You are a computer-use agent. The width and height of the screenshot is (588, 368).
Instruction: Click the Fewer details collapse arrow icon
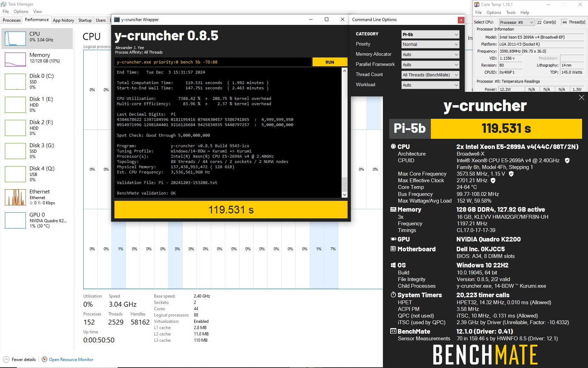click(x=6, y=360)
